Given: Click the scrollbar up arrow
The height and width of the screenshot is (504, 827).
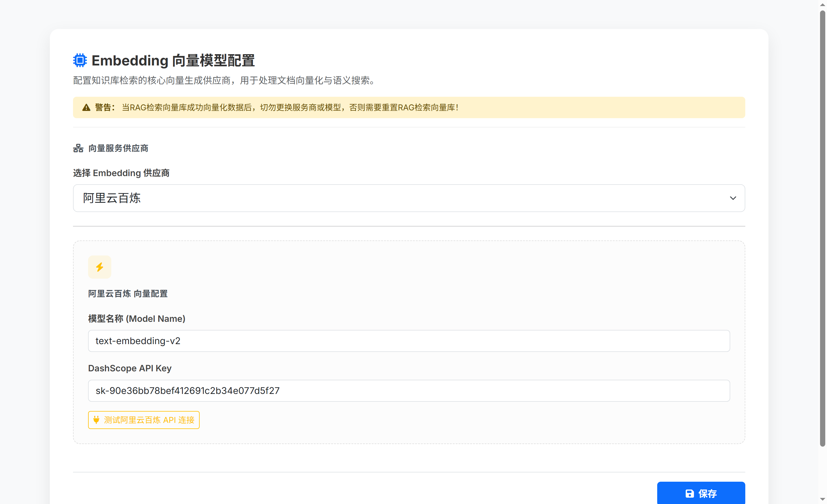Looking at the screenshot, I should [823, 4].
